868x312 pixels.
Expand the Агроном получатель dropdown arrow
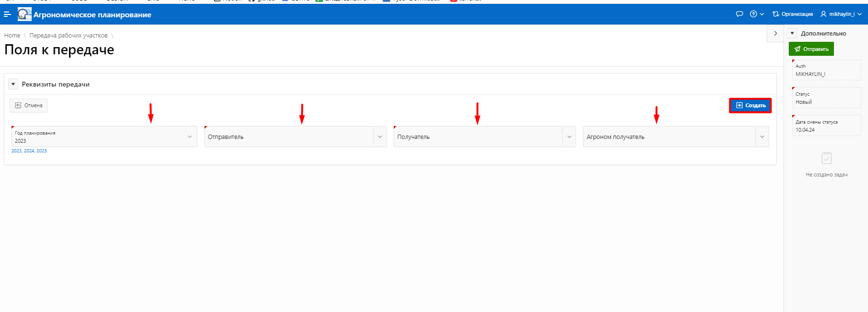coord(762,137)
